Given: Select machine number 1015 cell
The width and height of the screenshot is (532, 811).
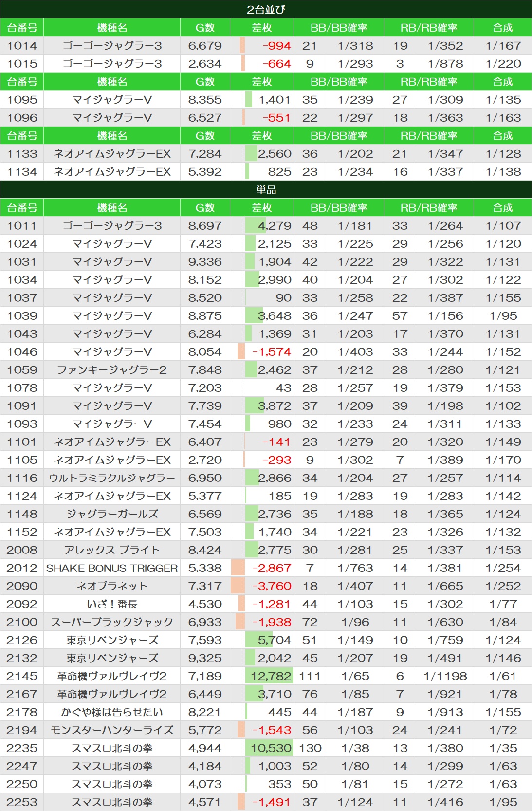Looking at the screenshot, I should point(22,64).
